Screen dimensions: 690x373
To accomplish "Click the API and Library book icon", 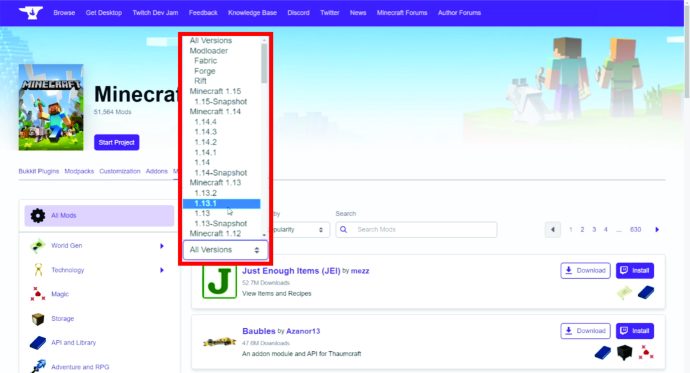I will coord(38,343).
